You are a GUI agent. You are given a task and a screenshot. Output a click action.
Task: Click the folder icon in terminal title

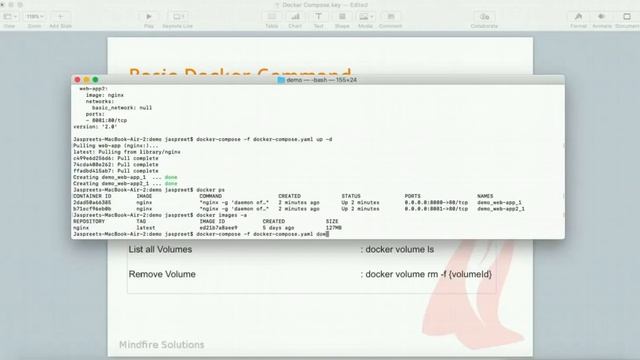pyautogui.click(x=281, y=80)
